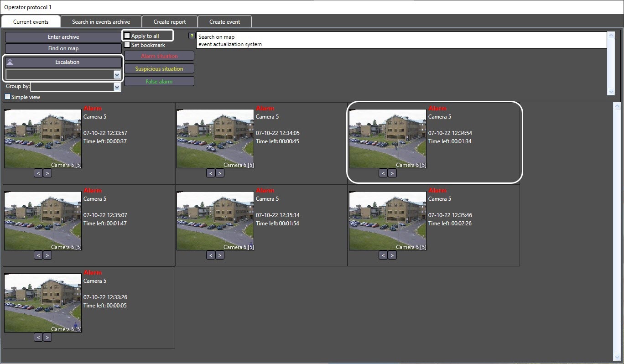624x364 pixels.
Task: Show next frame for 12:34:54 alarm
Action: [392, 173]
